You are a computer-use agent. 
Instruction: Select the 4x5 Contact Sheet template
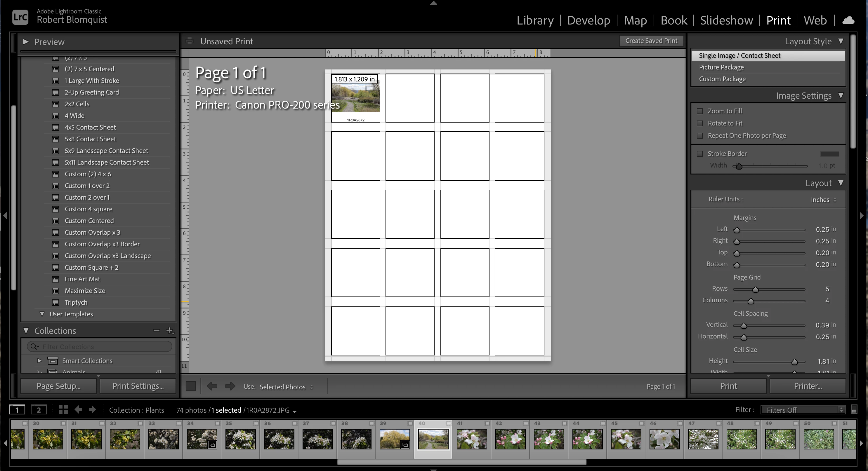pos(90,127)
